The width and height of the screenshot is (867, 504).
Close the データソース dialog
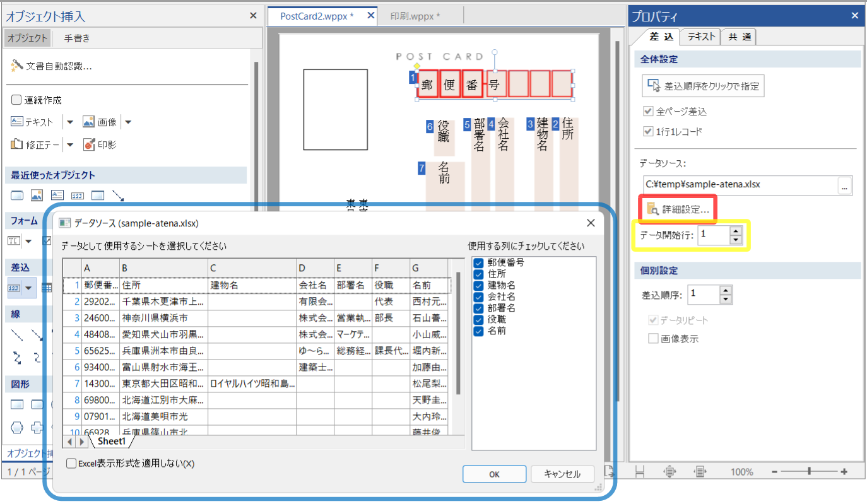591,223
